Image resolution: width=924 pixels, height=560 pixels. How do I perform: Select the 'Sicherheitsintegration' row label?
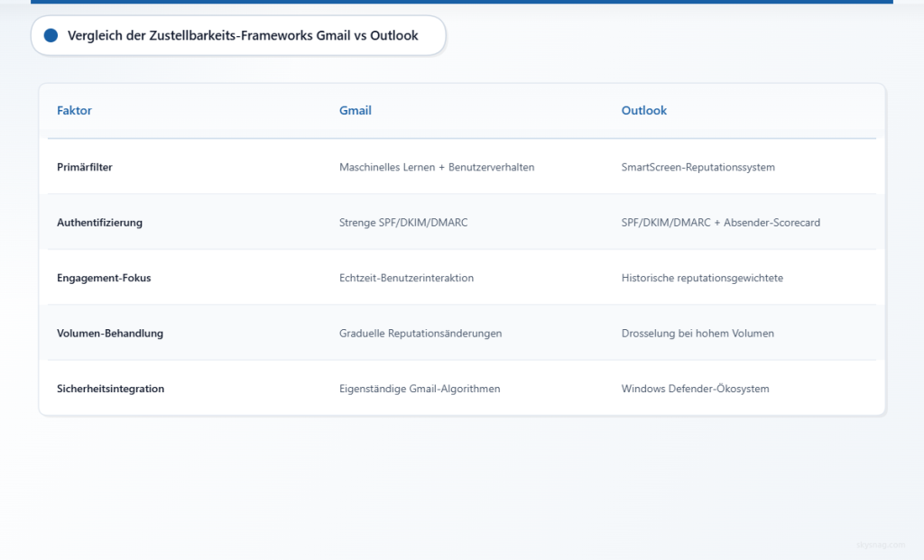pyautogui.click(x=110, y=389)
